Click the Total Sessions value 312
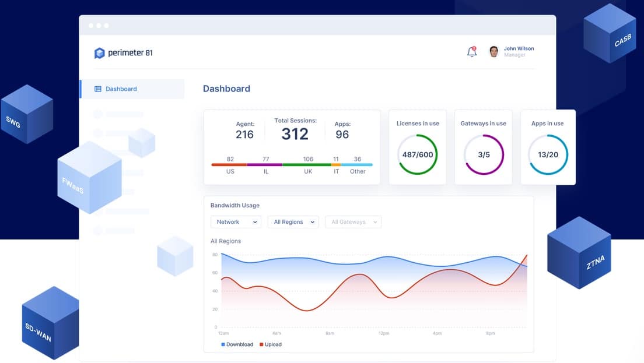The width and height of the screenshot is (644, 363). coord(295,134)
